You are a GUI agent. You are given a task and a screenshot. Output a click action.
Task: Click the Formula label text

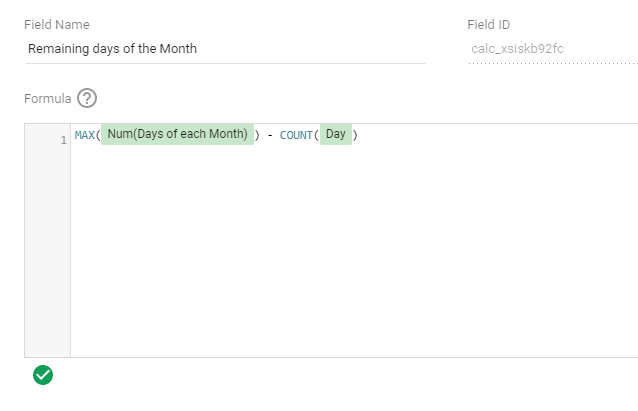coord(47,98)
